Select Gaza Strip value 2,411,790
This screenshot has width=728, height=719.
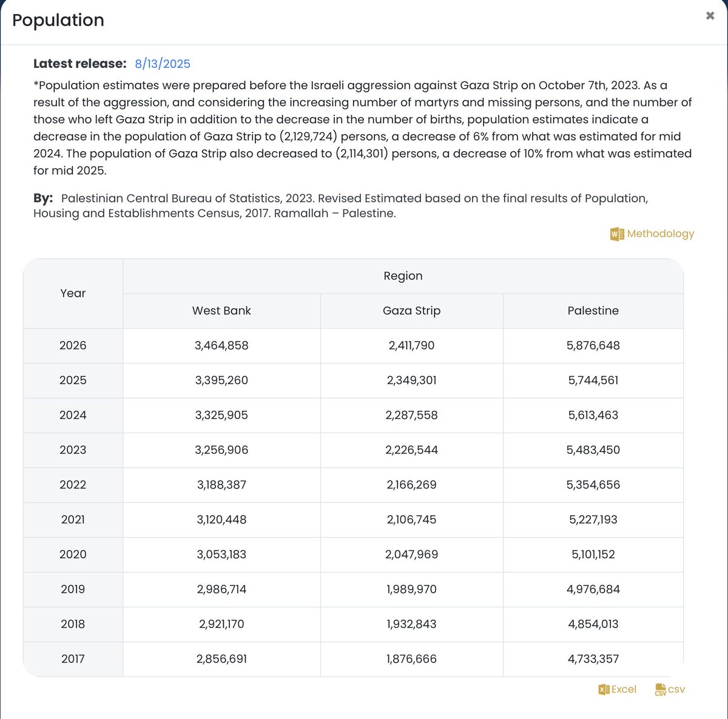[x=411, y=345]
